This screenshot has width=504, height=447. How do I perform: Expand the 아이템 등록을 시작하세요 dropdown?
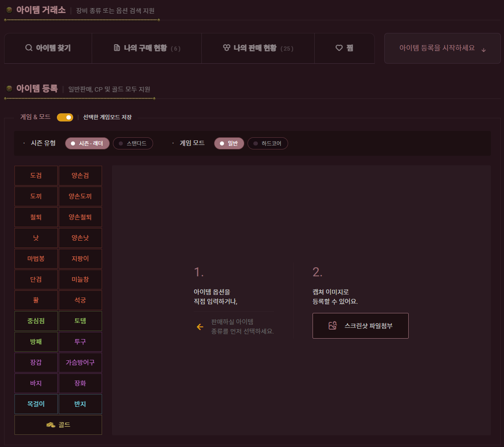coord(443,48)
